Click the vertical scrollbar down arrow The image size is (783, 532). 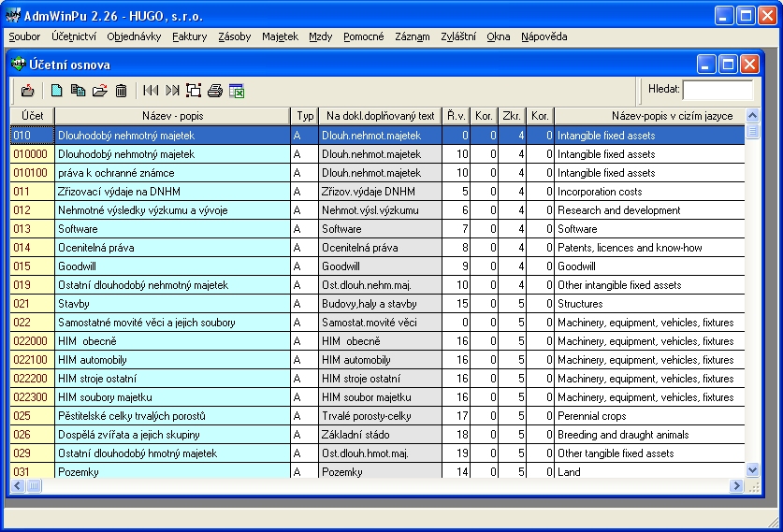click(752, 469)
